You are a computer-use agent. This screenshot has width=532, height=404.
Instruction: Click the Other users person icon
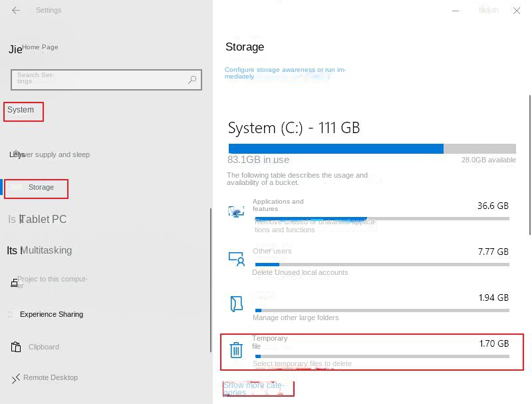tap(236, 259)
